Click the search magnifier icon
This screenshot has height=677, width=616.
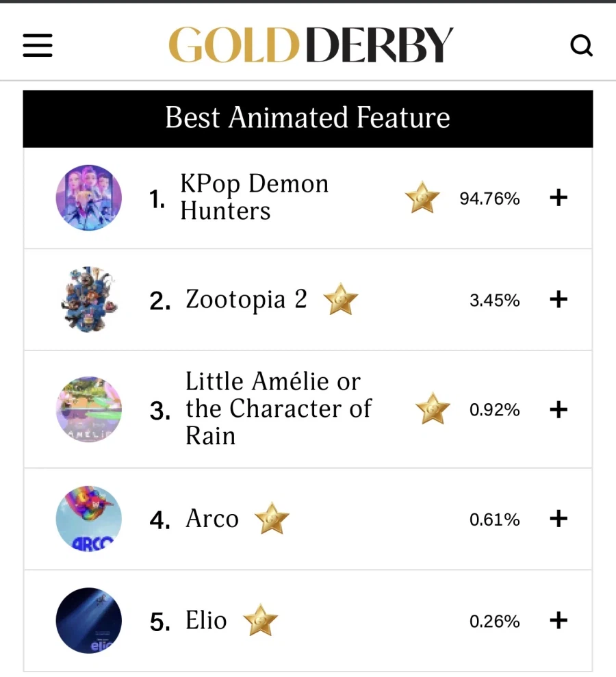pos(581,46)
